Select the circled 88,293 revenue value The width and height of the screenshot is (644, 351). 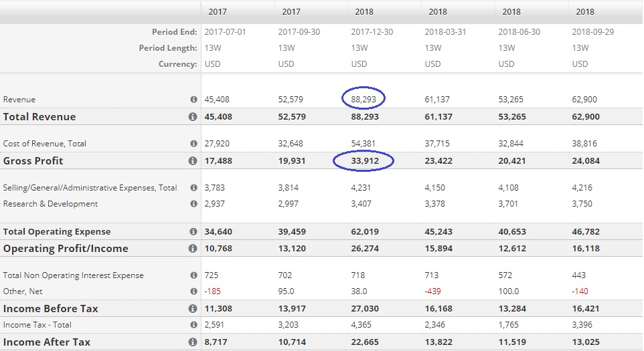pyautogui.click(x=364, y=100)
